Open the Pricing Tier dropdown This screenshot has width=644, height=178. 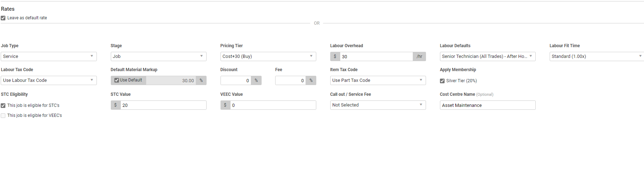click(x=268, y=56)
